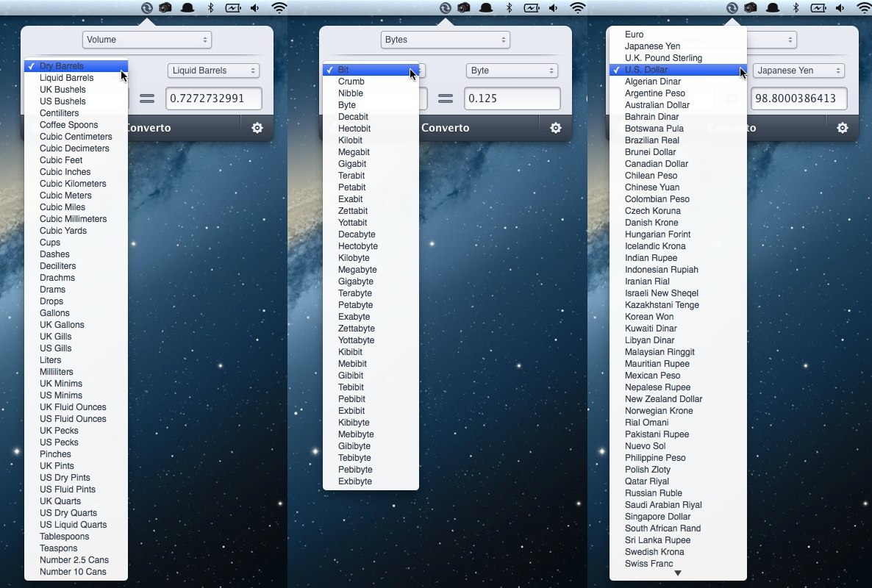The width and height of the screenshot is (872, 588).
Task: Select Number 10 Cans unit
Action: point(76,572)
